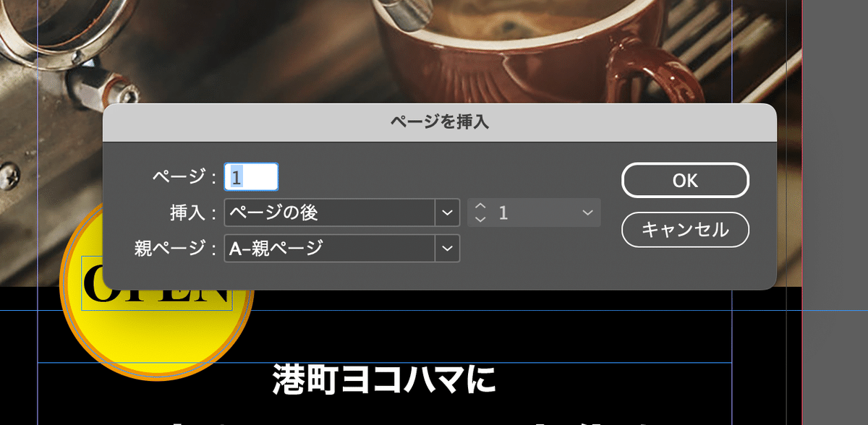Click the OK button in the dialog
868x425 pixels.
click(685, 180)
